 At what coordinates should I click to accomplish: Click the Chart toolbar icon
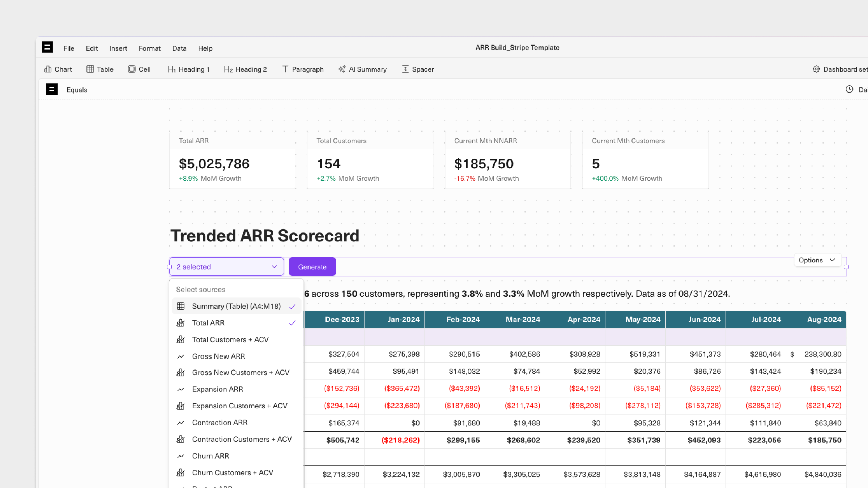(58, 69)
